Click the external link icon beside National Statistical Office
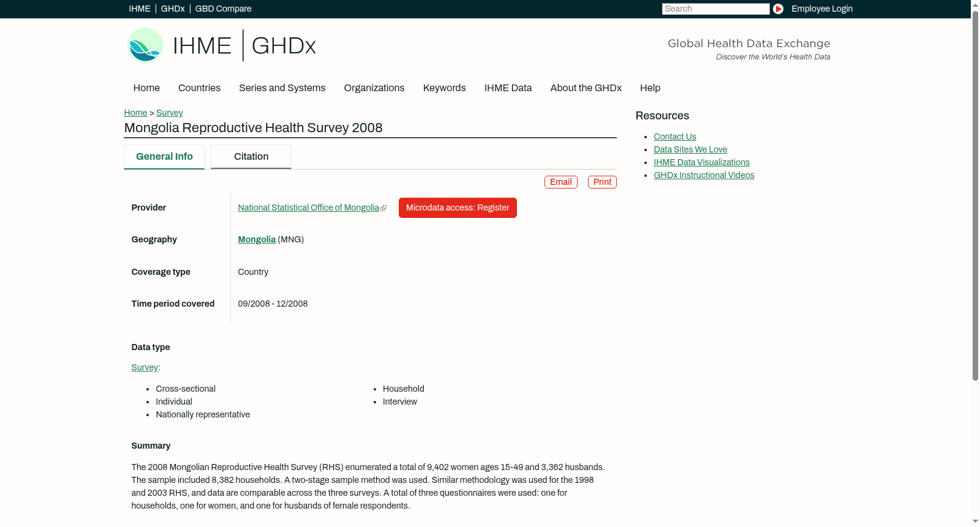980x527 pixels. point(383,208)
